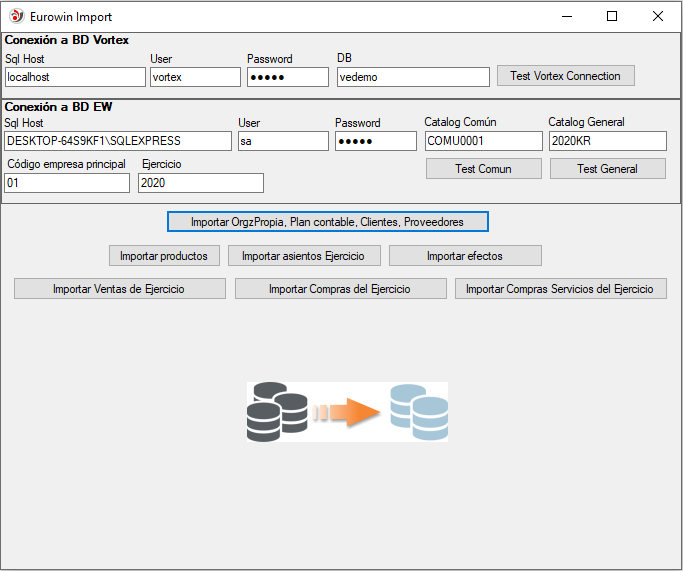683x571 pixels.
Task: Focus the Vortex Sql Host field containing localhost
Action: (75, 77)
